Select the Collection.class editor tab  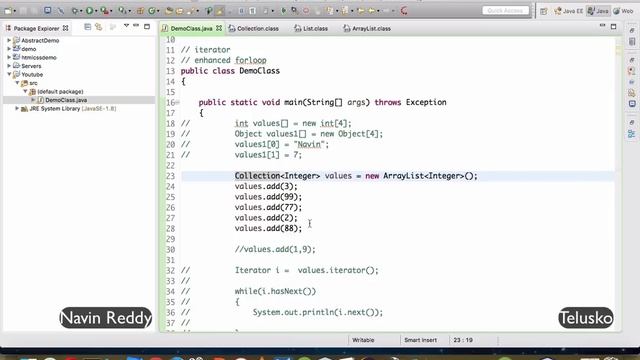pos(254,29)
